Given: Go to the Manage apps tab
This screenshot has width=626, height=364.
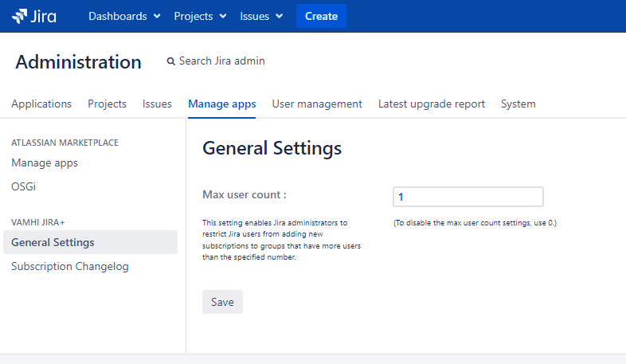Looking at the screenshot, I should tap(221, 104).
